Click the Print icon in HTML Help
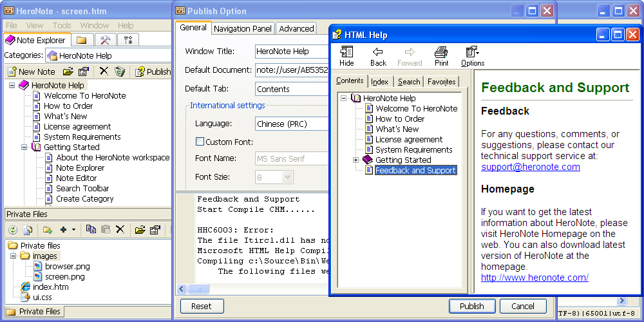Screen dimensions: 644x322 442,56
